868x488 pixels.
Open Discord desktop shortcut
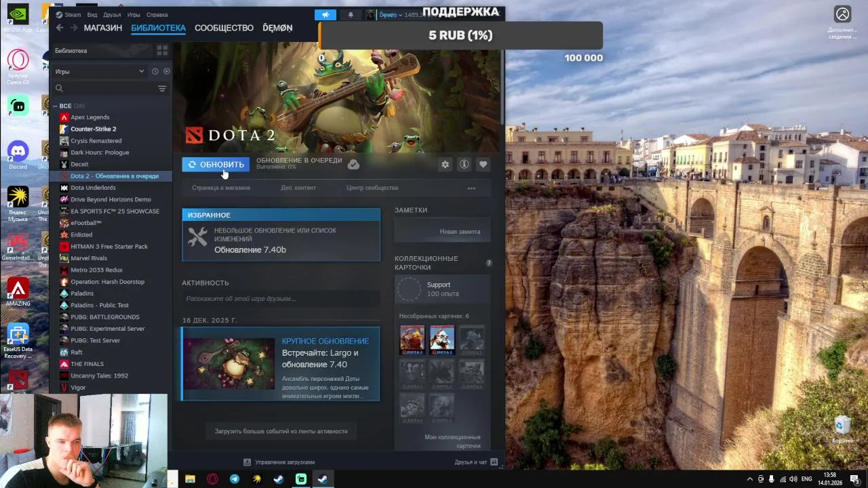18,155
